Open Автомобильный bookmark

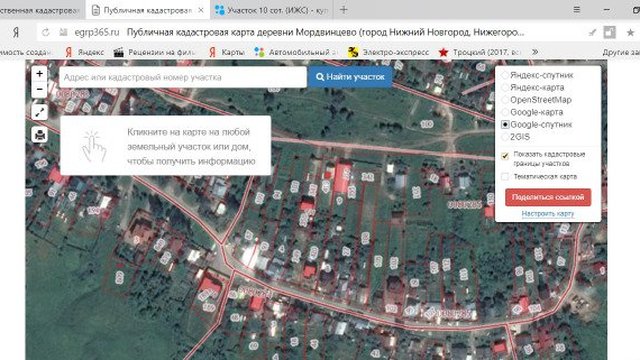coord(296,52)
